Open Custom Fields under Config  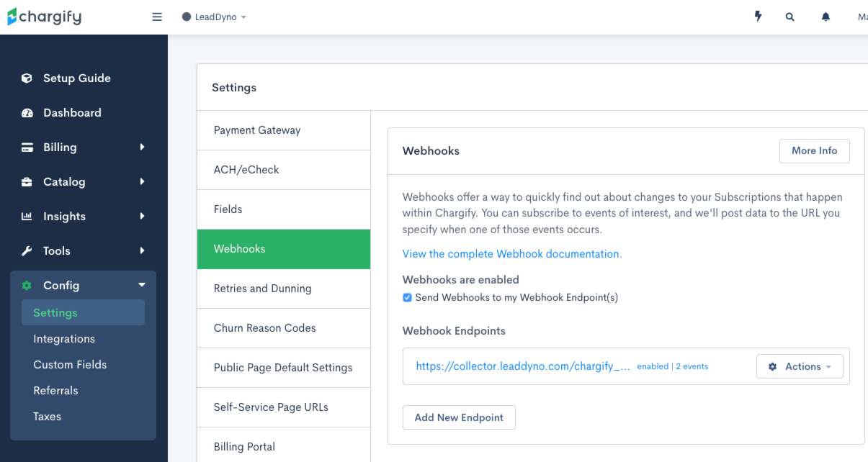[x=70, y=365]
